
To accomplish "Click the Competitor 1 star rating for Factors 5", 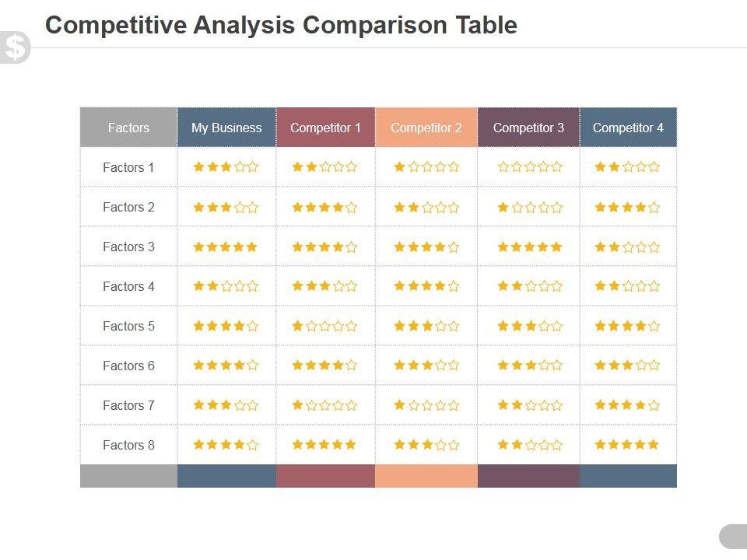I will point(324,326).
